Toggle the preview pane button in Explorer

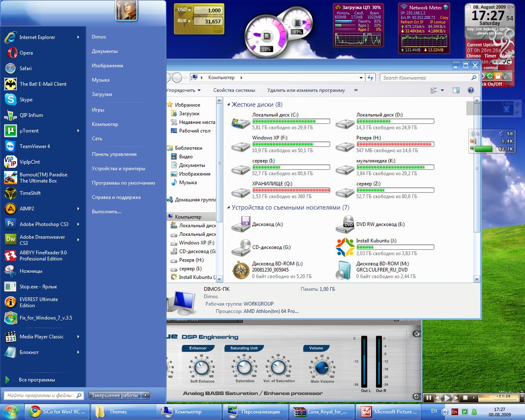(x=456, y=90)
